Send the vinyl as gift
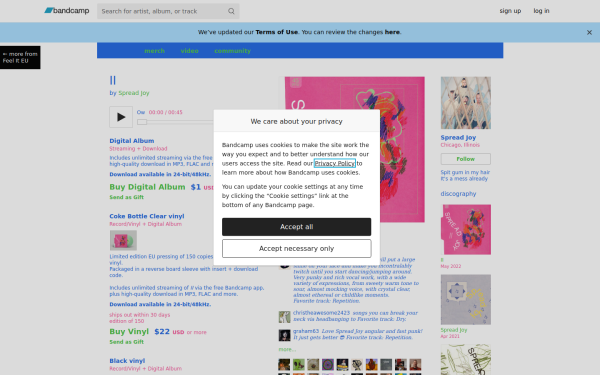 point(126,342)
